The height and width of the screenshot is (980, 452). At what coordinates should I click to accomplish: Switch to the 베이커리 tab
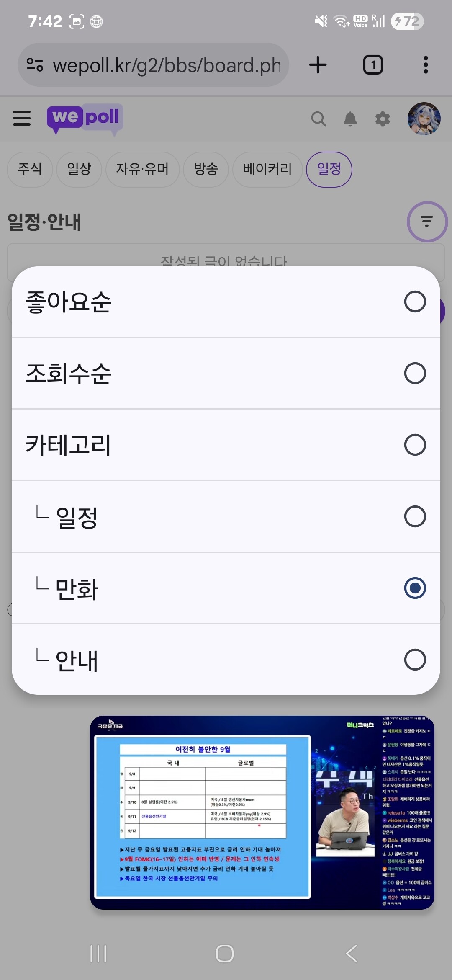coord(267,169)
